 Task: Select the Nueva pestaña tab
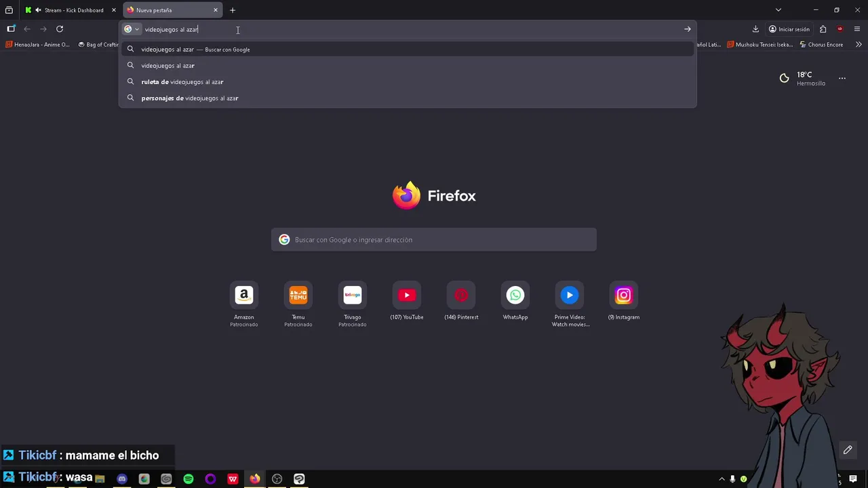click(173, 10)
